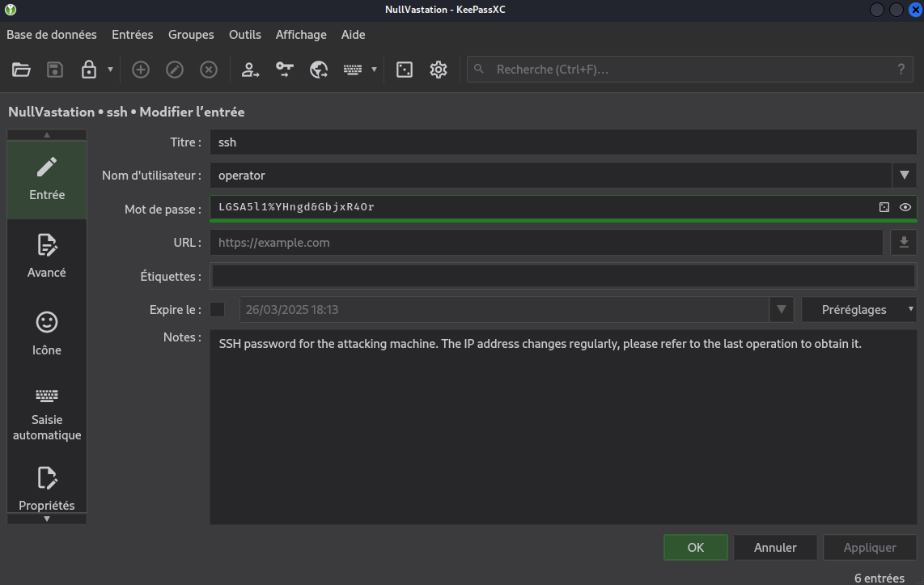This screenshot has width=924, height=585.
Task: Open settings gear icon in toolbar
Action: click(439, 70)
